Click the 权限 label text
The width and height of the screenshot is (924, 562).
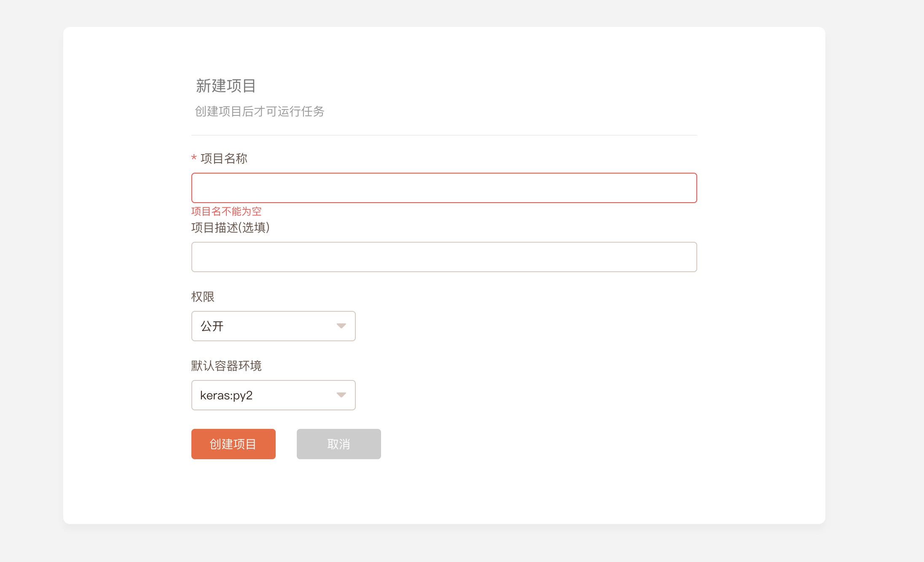(x=203, y=297)
